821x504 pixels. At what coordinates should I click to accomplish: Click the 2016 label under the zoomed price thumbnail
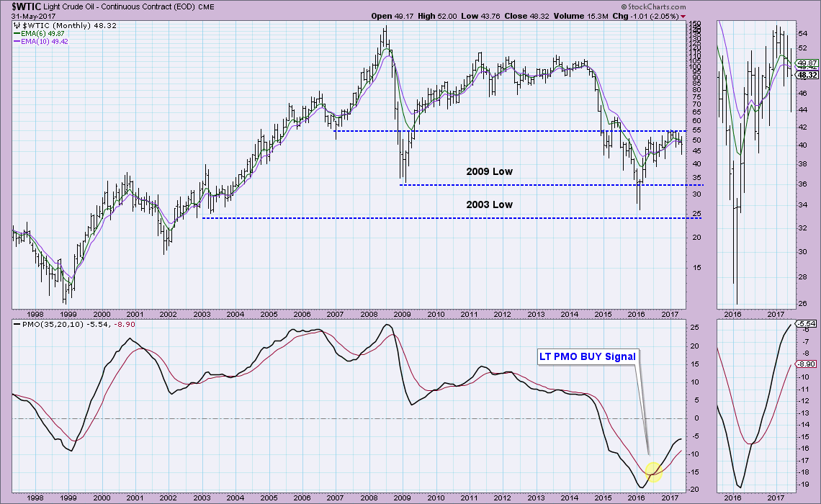pos(733,315)
